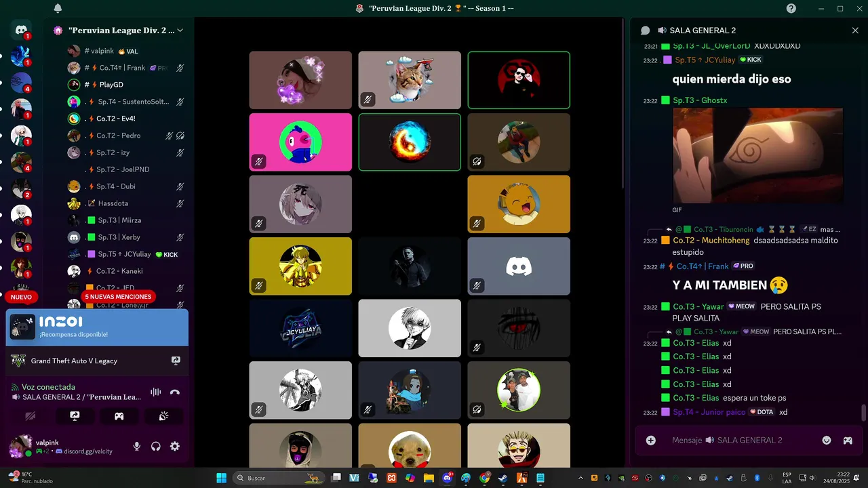Close the SALA GENERAL 2 chat panel

coord(855,30)
